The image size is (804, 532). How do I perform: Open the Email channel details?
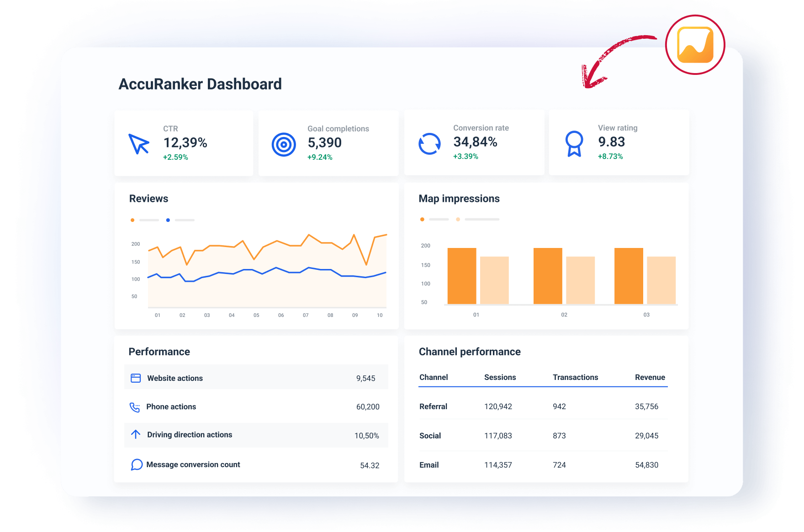(429, 464)
